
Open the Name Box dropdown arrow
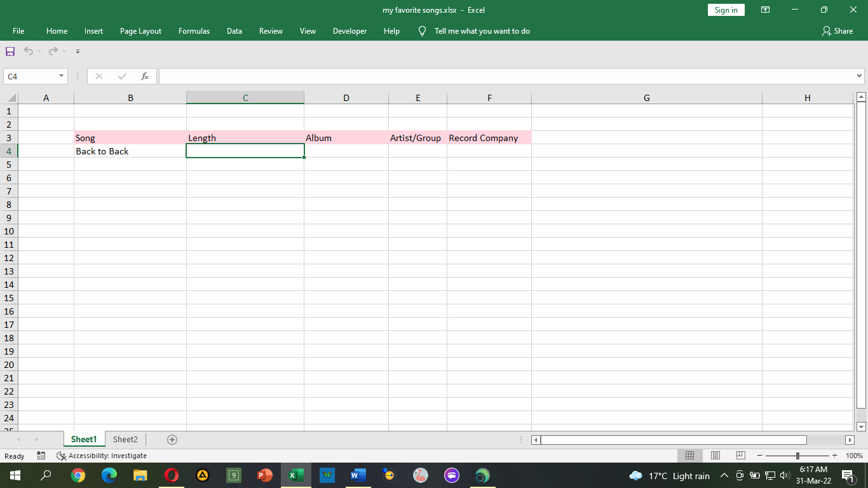tap(60, 76)
